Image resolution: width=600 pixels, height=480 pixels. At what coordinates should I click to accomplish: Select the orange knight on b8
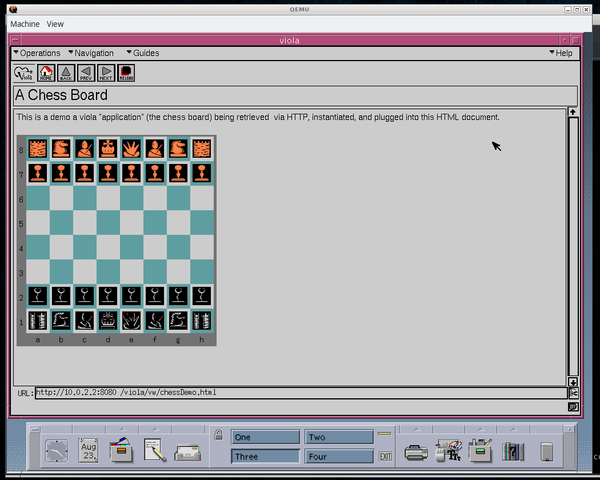[x=61, y=149]
